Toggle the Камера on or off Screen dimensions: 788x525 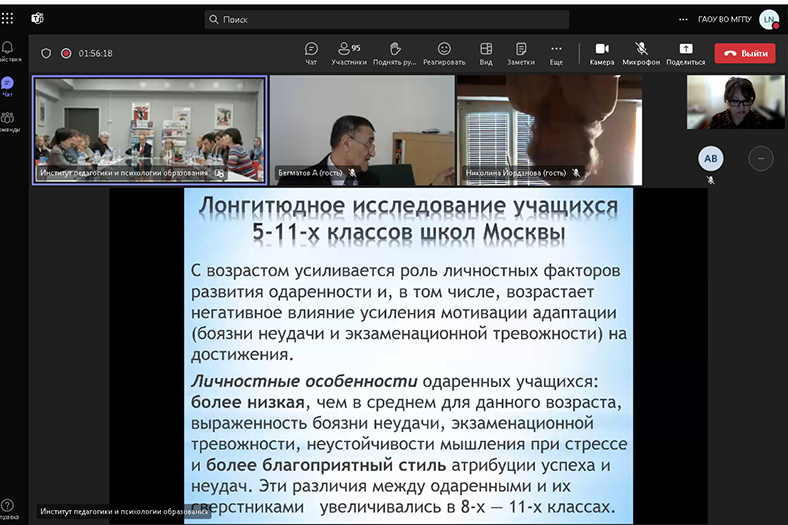click(x=602, y=53)
